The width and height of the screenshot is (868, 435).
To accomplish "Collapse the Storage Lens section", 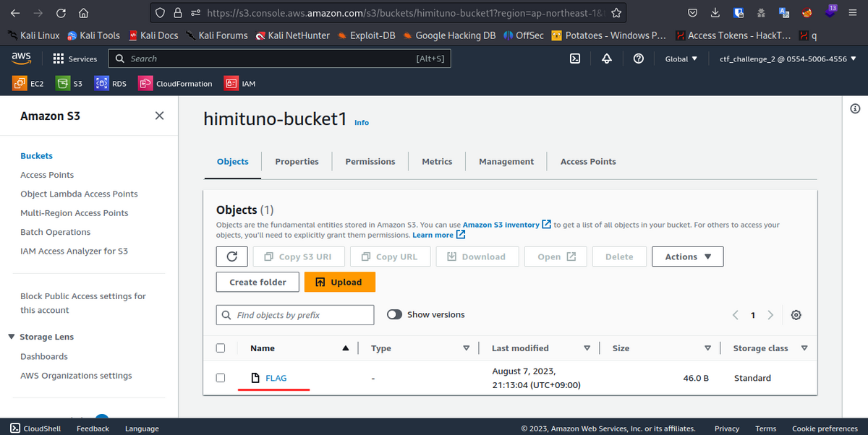I will (x=12, y=337).
